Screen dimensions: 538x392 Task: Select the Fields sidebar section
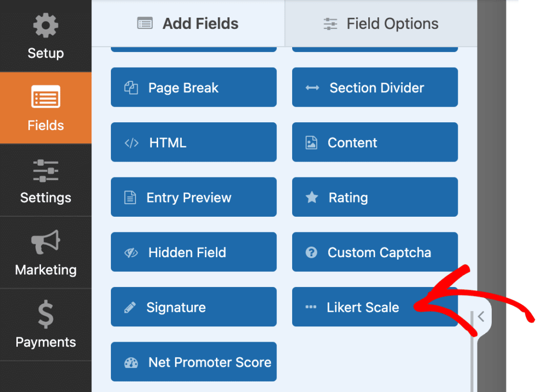pos(45,108)
